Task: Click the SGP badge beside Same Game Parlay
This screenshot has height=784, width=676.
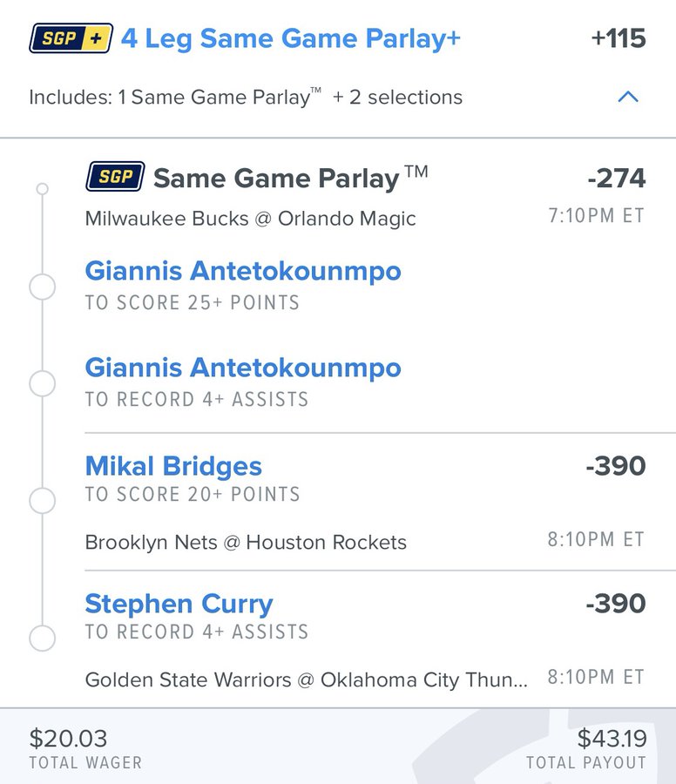Action: [x=115, y=177]
